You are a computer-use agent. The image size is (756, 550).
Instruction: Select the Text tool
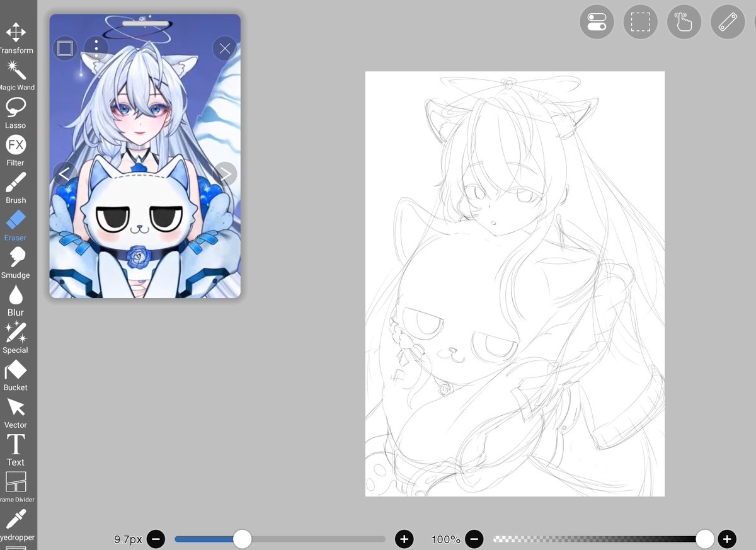click(16, 450)
